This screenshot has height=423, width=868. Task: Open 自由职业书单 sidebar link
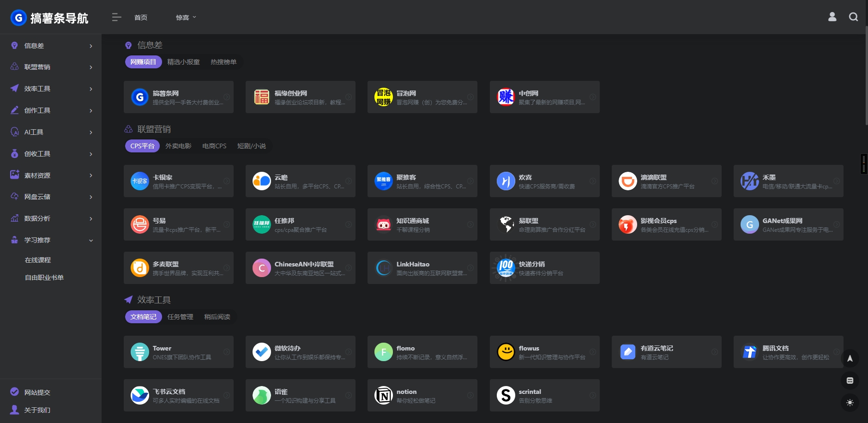click(44, 278)
